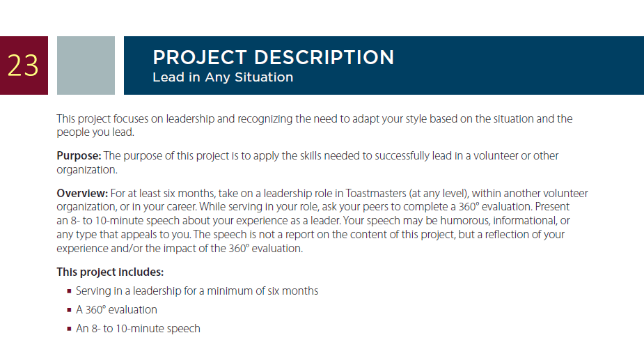Click the word organization. ending the Purpose paragraph

(x=87, y=170)
